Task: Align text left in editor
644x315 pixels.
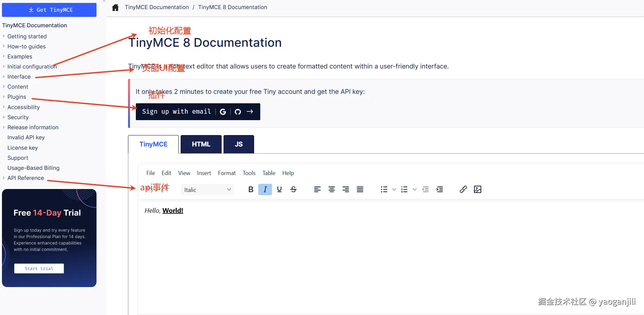Action: [317, 189]
